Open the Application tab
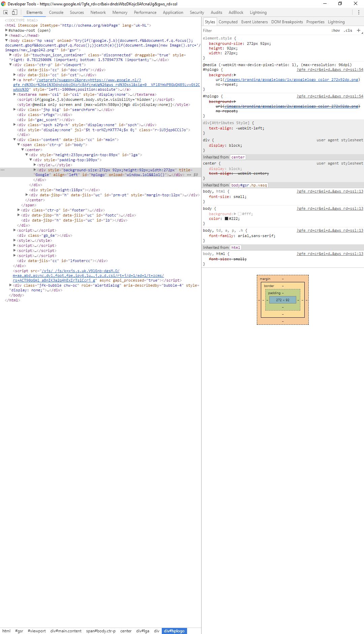The height and width of the screenshot is (634, 364). [x=173, y=12]
